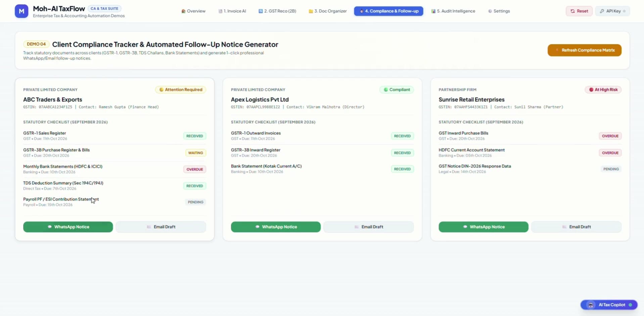The width and height of the screenshot is (644, 316).
Task: Click Contact: Vikram Malhotra (Director) text
Action: (x=325, y=107)
